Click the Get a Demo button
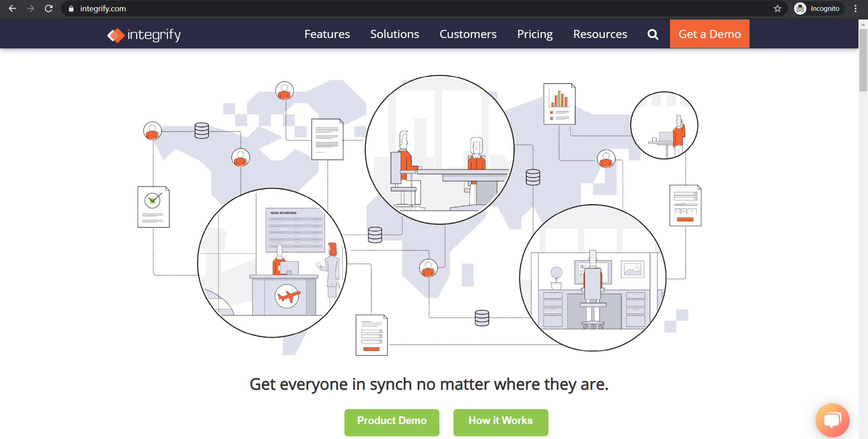 pos(710,34)
